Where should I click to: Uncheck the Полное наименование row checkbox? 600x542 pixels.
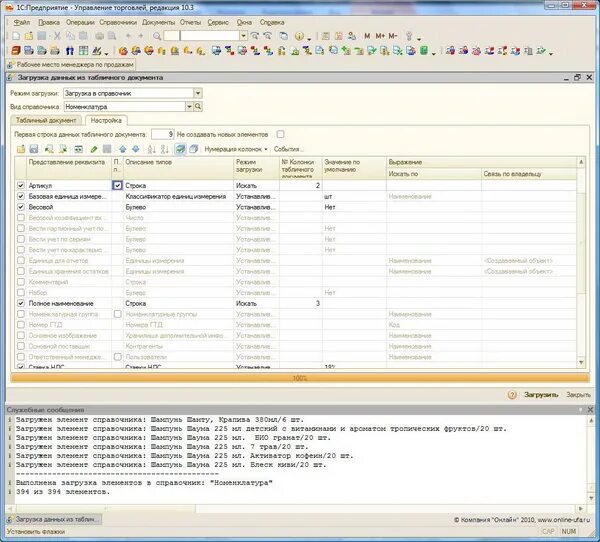[x=21, y=303]
